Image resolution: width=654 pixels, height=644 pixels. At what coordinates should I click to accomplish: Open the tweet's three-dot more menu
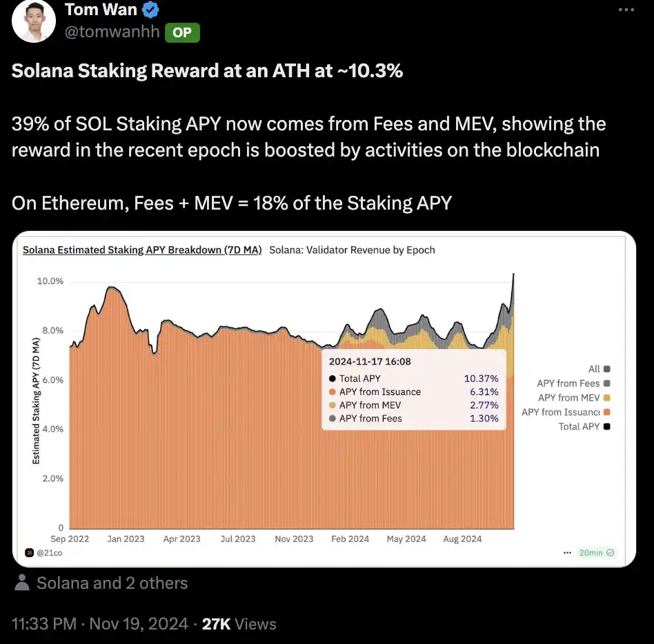pyautogui.click(x=626, y=10)
